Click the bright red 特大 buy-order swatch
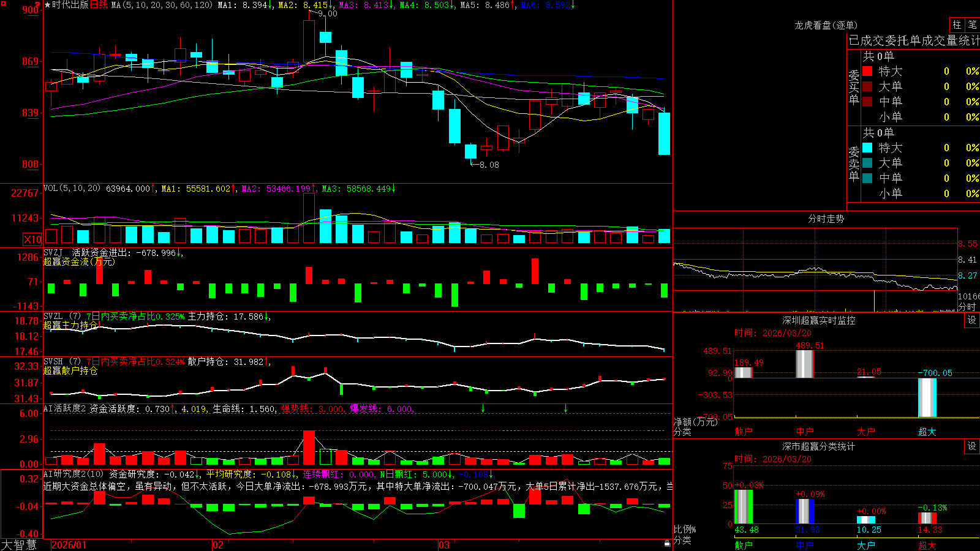The width and height of the screenshot is (980, 551). tap(867, 71)
